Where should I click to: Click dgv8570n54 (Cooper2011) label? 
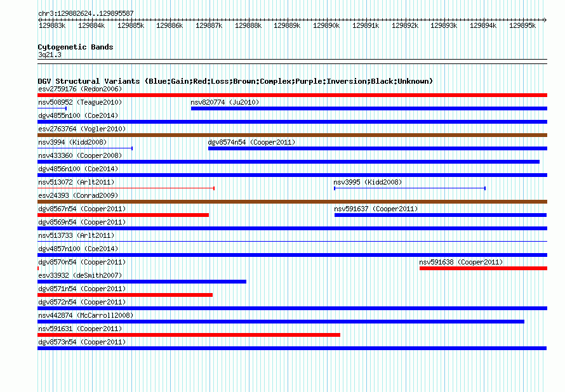pos(82,262)
